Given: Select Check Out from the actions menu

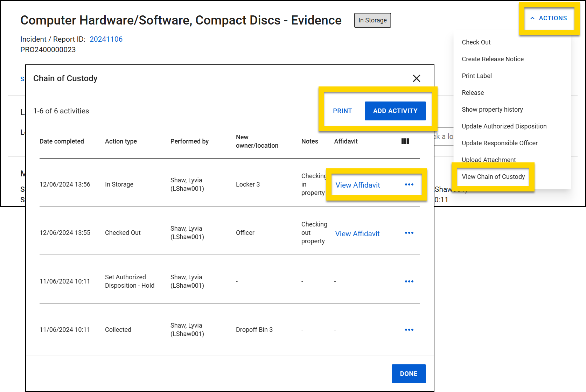Looking at the screenshot, I should [476, 42].
